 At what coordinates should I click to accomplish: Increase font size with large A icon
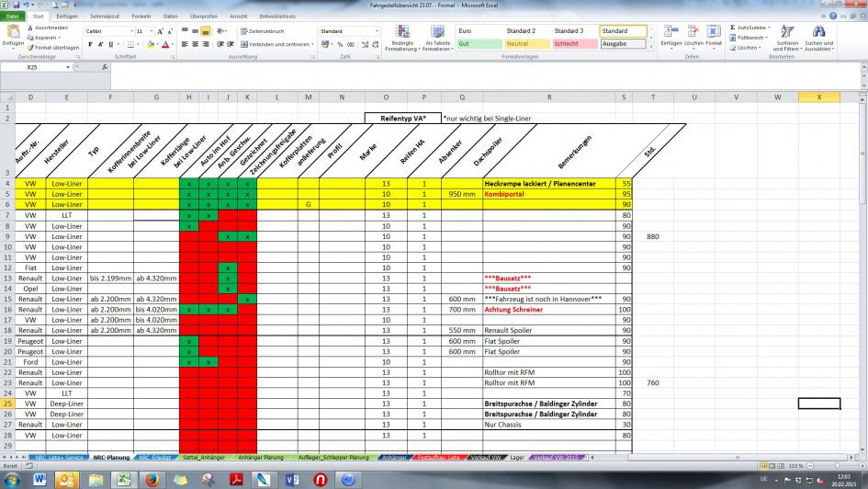160,31
